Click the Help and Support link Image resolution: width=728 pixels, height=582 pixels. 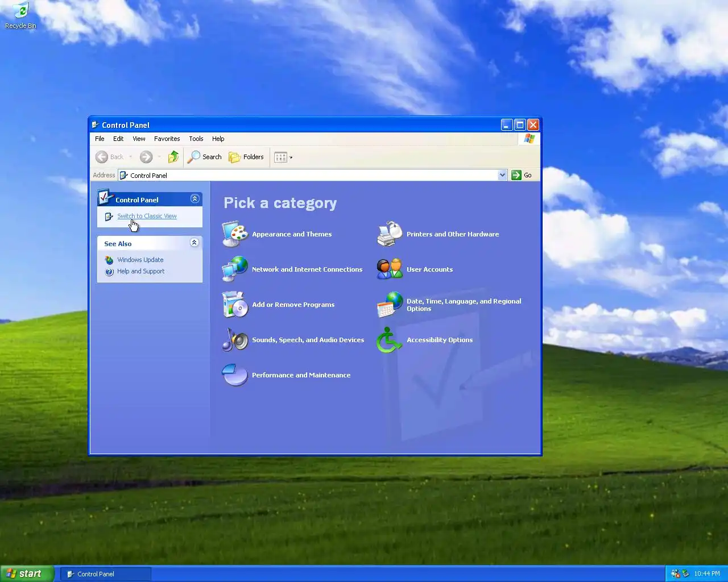coord(140,271)
